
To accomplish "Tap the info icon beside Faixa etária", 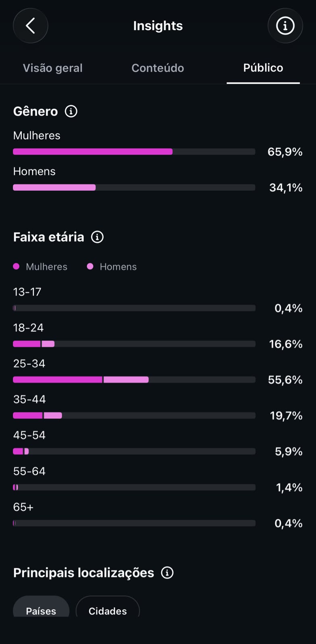I will pyautogui.click(x=97, y=237).
